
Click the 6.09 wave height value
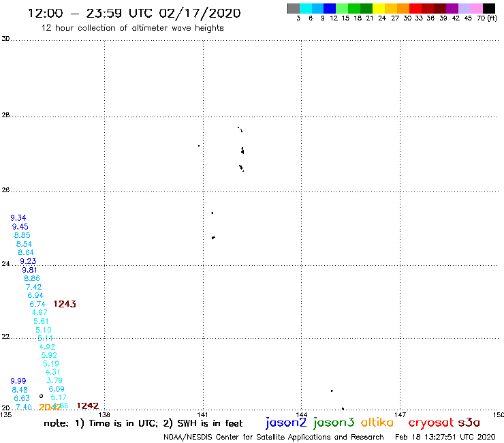(57, 389)
